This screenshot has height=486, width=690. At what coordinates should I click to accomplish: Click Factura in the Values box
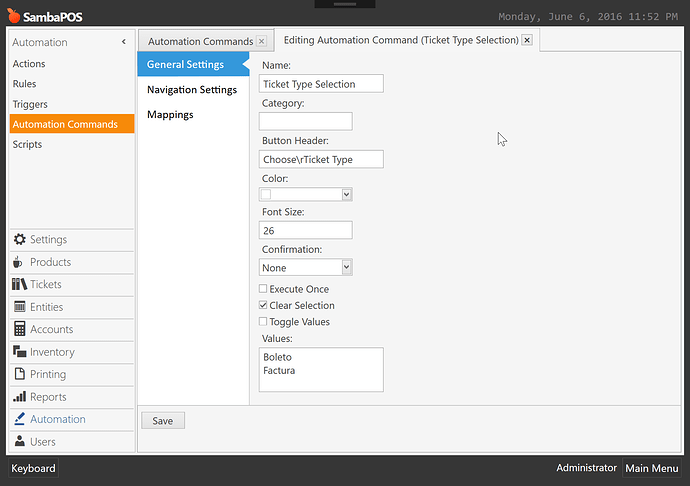click(279, 371)
